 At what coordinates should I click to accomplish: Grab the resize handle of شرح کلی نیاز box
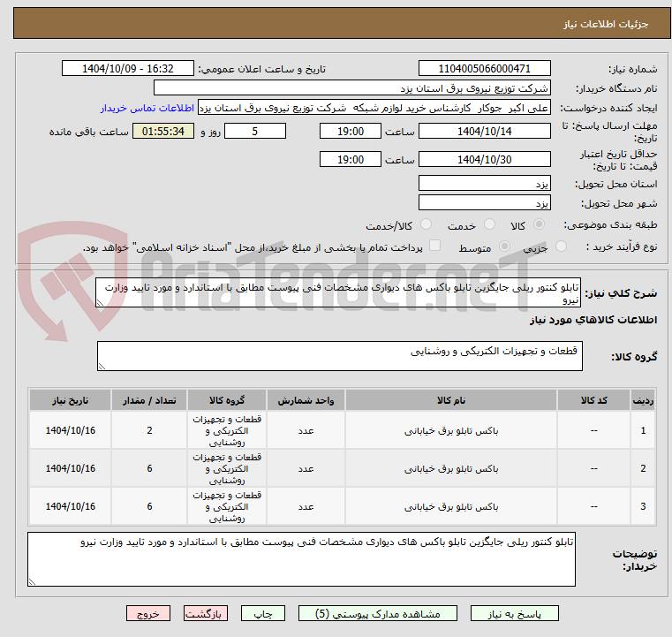[100, 303]
